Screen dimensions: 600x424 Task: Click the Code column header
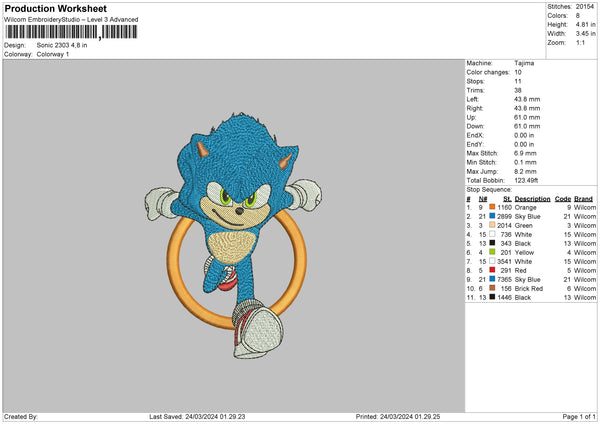tap(562, 198)
